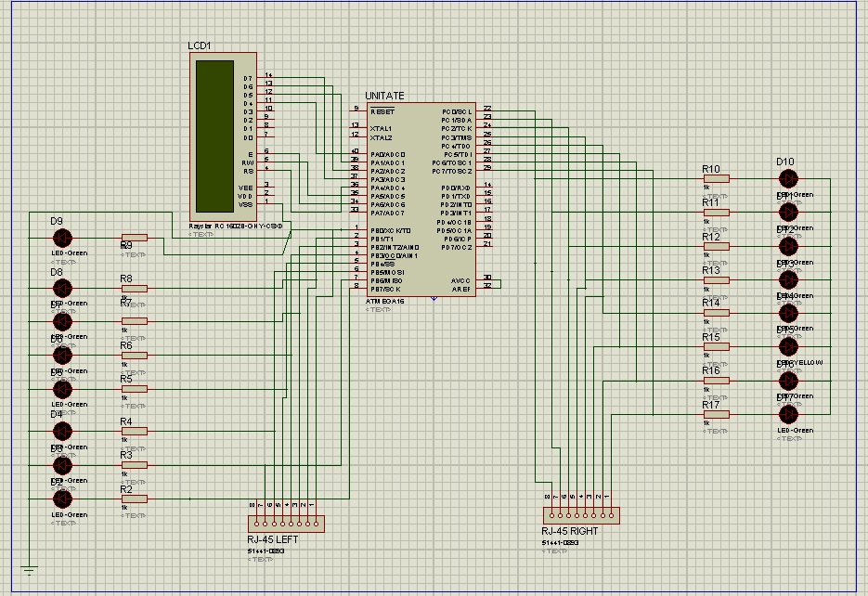This screenshot has width=868, height=596.
Task: Select resistor R13 symbol
Action: (x=717, y=280)
